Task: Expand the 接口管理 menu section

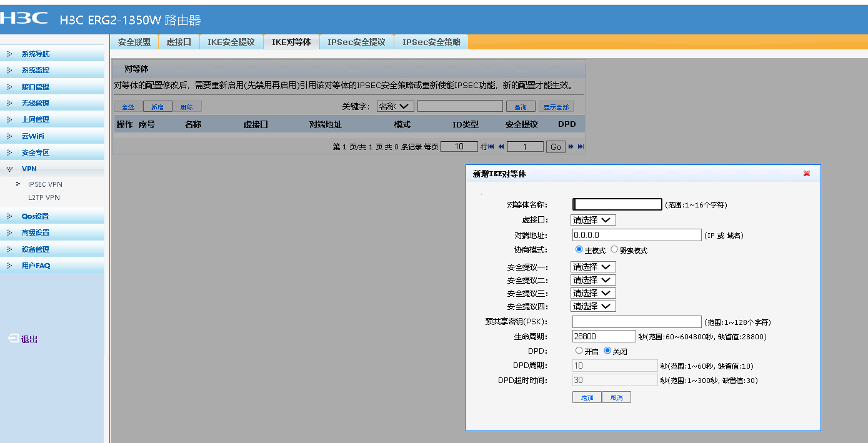Action: pos(52,87)
